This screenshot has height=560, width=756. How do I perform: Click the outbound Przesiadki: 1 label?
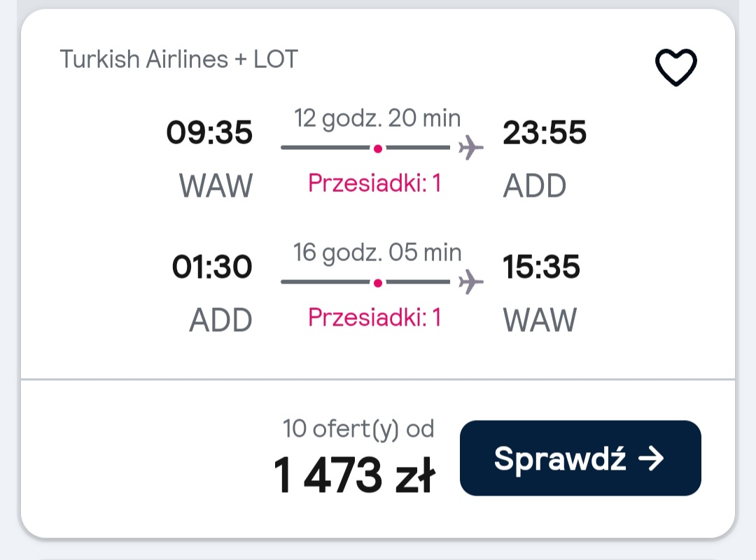coord(374,183)
